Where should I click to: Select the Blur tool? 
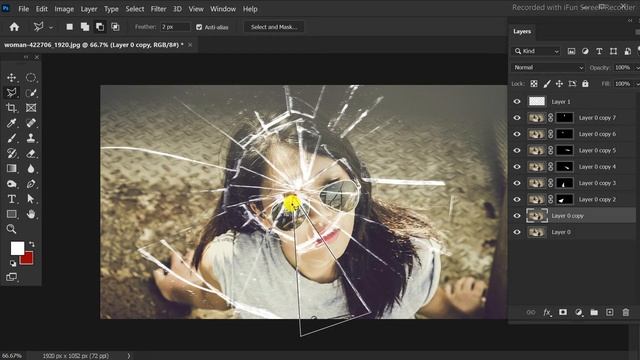point(31,169)
